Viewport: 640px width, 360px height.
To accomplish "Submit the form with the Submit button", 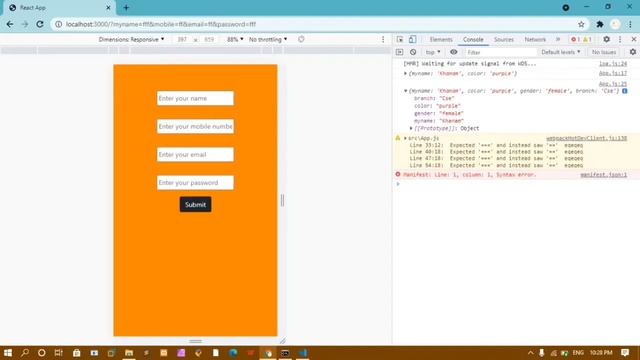I will click(x=196, y=204).
